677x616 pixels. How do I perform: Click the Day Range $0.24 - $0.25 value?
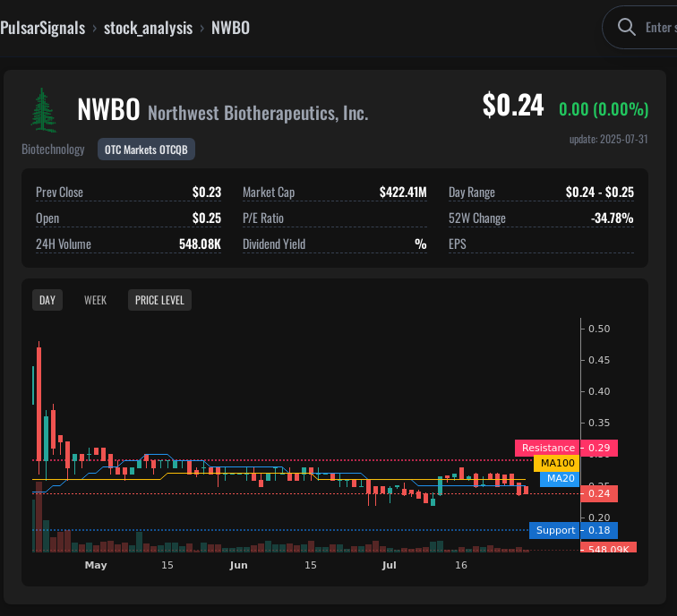point(600,192)
